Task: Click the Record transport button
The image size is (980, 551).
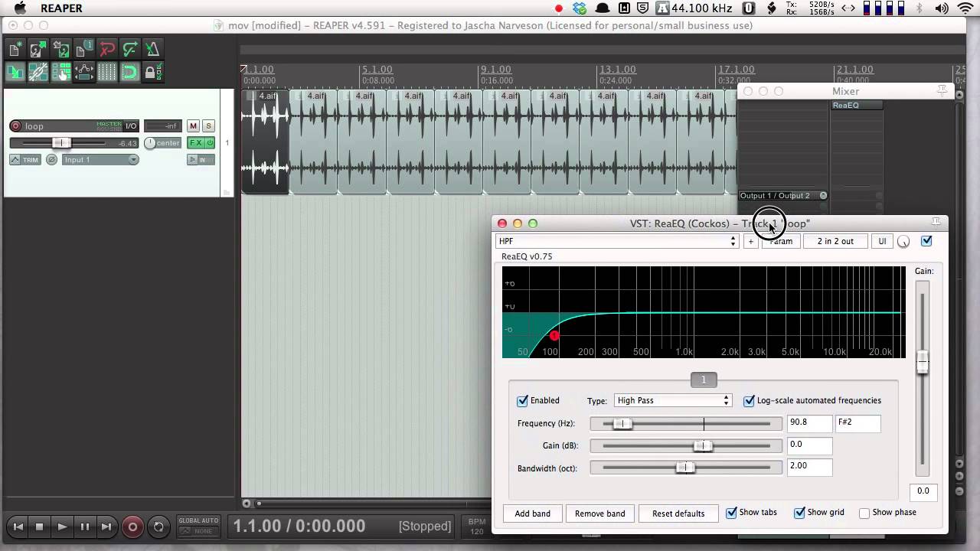Action: coord(132,527)
